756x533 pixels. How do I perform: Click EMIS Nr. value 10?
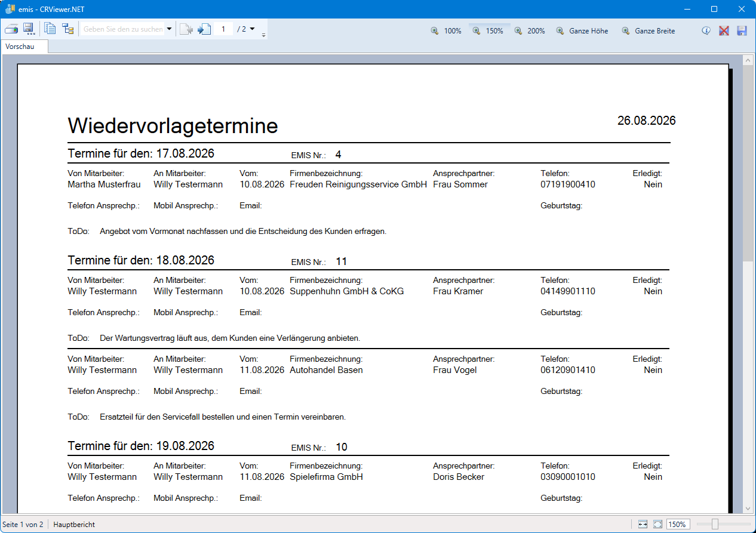(x=341, y=447)
